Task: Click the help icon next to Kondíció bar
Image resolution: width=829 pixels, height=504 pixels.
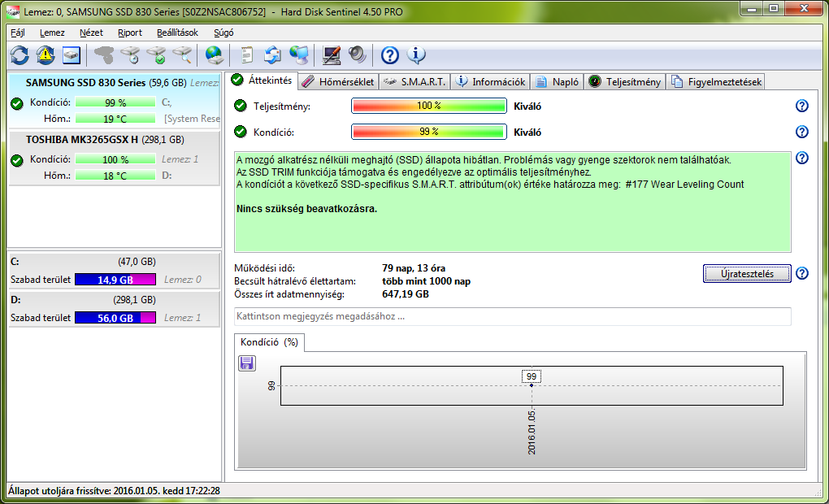Action: point(802,132)
